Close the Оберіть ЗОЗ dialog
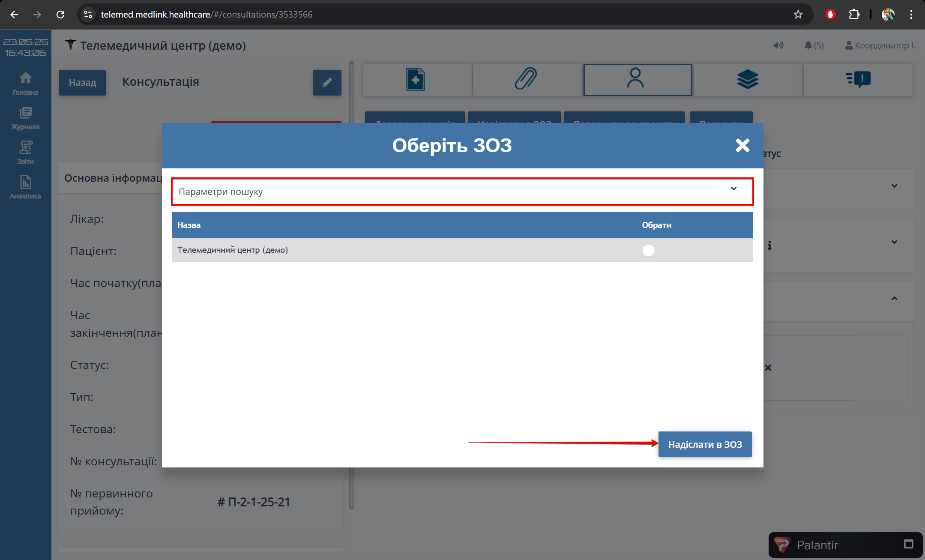 point(742,145)
